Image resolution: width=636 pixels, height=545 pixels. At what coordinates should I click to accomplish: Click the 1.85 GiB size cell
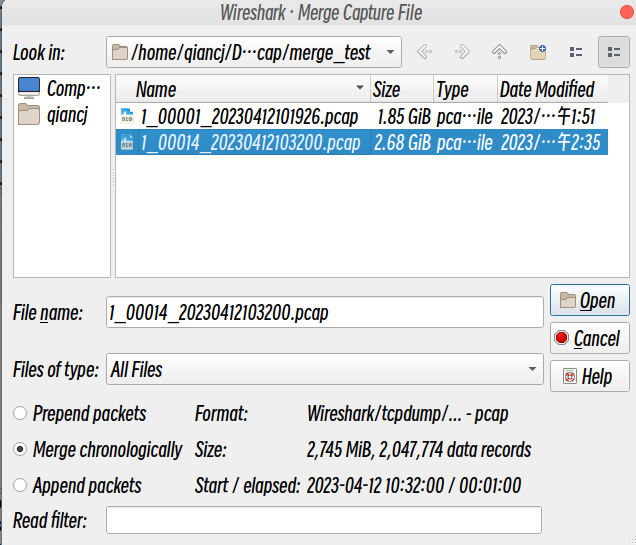(403, 117)
